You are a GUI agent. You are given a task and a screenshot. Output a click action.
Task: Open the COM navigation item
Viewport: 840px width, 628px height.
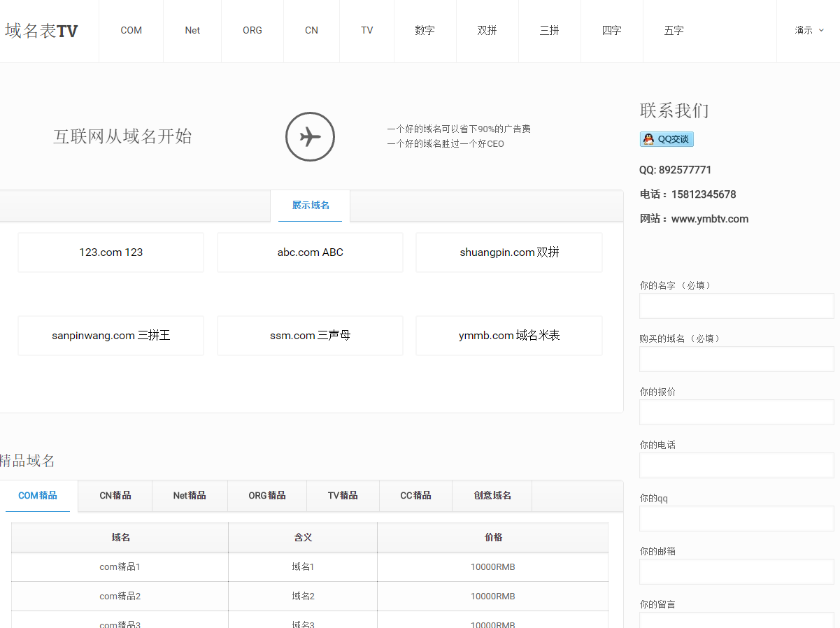tap(131, 31)
